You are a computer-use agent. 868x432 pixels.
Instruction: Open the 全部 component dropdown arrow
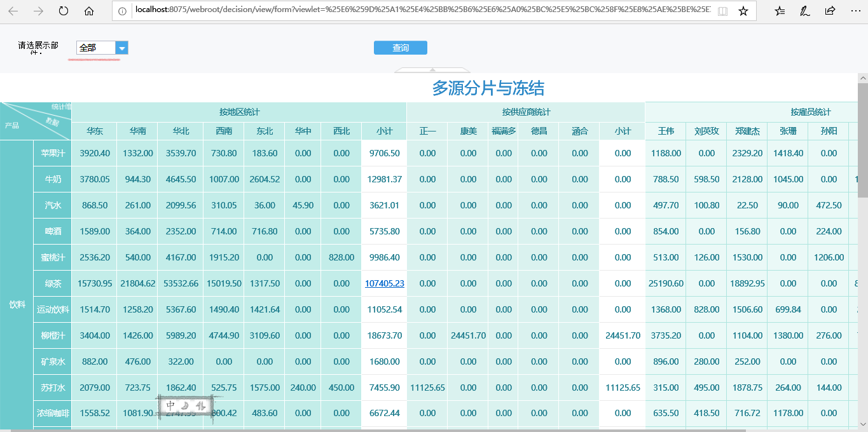[x=122, y=48]
